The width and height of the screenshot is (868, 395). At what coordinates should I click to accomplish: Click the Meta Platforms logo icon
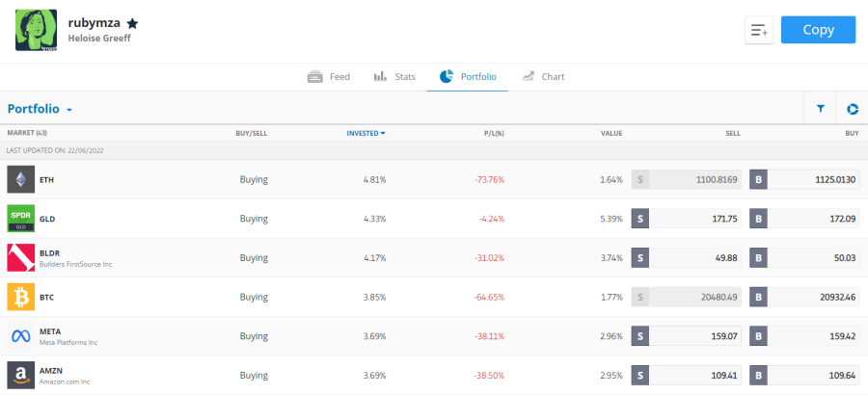(21, 336)
